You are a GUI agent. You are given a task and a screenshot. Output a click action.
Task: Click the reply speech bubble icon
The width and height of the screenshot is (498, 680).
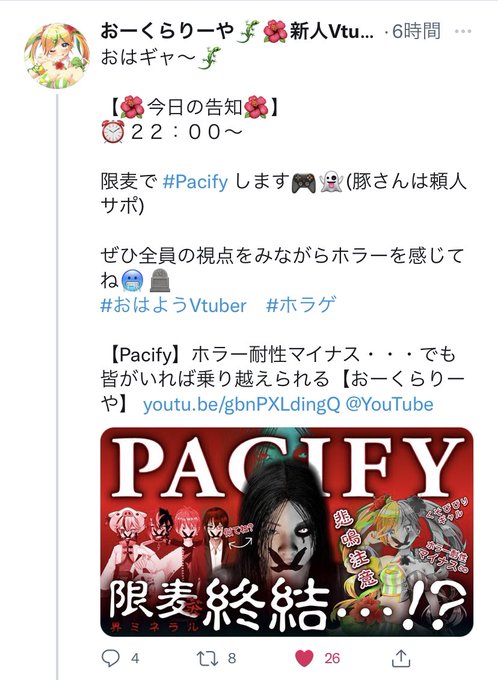[110, 658]
